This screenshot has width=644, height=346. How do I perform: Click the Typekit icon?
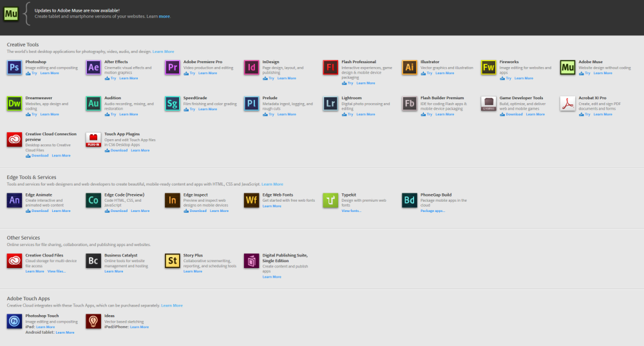330,200
